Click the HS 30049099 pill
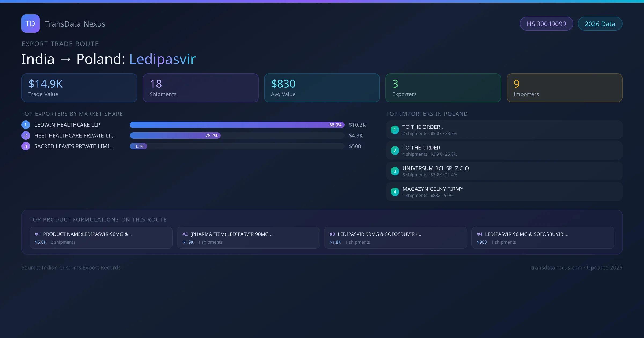This screenshot has width=644, height=338. (546, 24)
